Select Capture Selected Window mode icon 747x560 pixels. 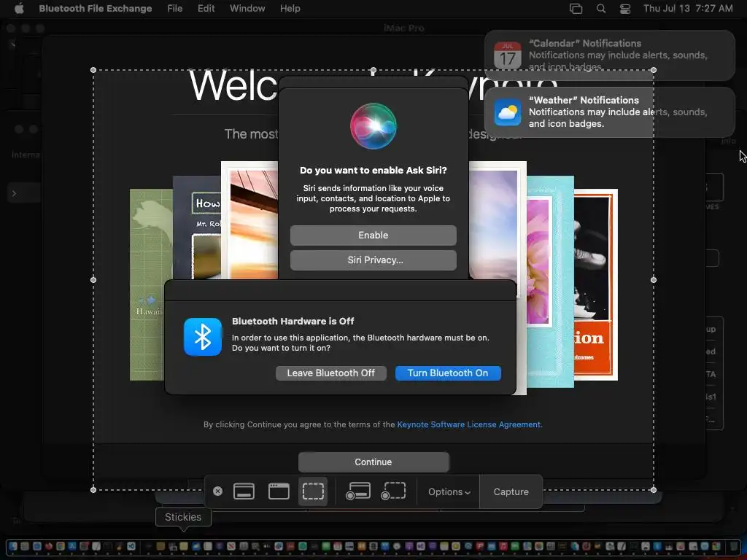(x=279, y=491)
